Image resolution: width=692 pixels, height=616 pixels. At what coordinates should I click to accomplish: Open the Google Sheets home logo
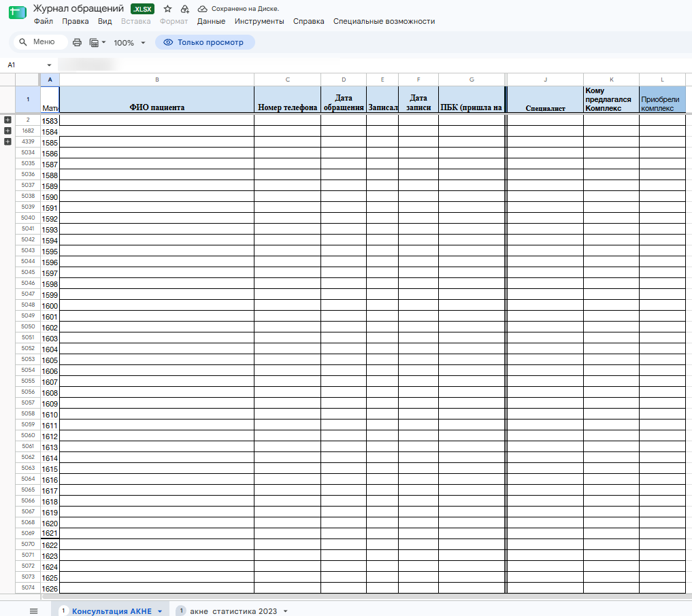pos(17,12)
